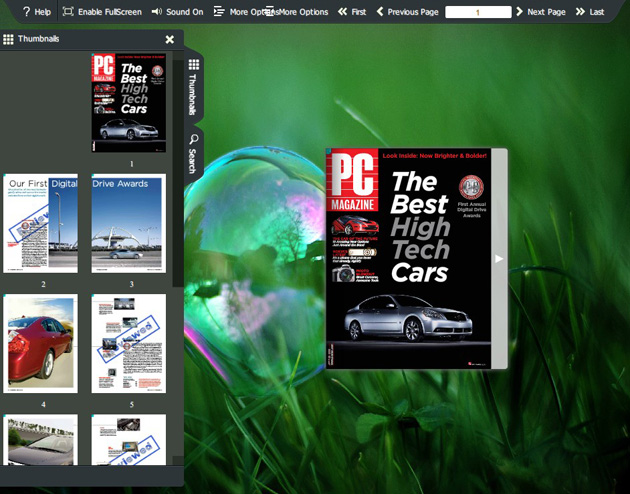The image size is (630, 494).
Task: Select page 3 Drive Awards thumbnail
Action: (x=129, y=223)
